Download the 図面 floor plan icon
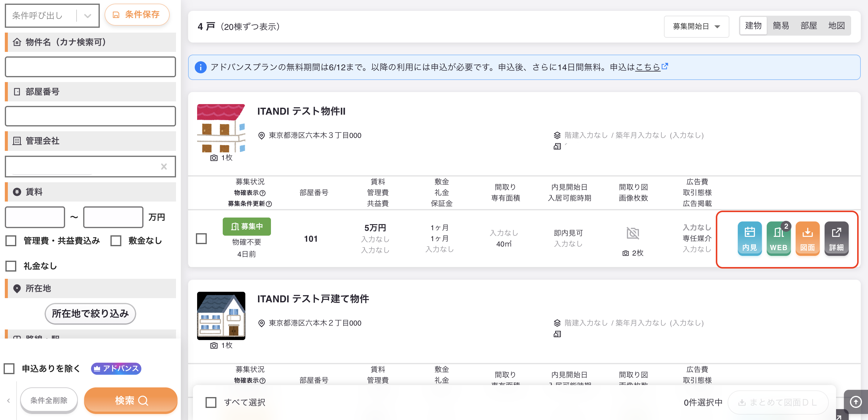The width and height of the screenshot is (868, 420). [807, 238]
